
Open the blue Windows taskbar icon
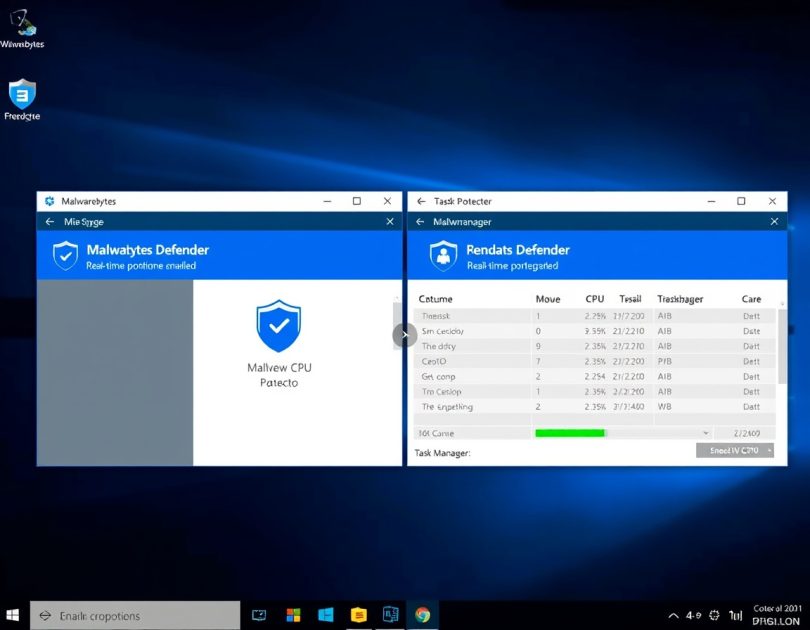pos(325,615)
